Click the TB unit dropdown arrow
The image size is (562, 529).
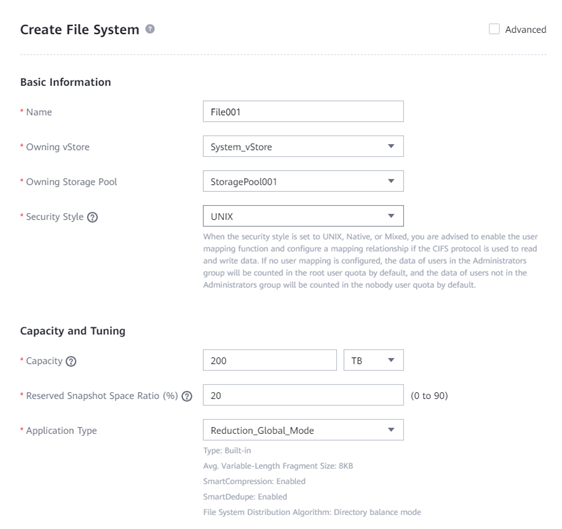pyautogui.click(x=391, y=360)
